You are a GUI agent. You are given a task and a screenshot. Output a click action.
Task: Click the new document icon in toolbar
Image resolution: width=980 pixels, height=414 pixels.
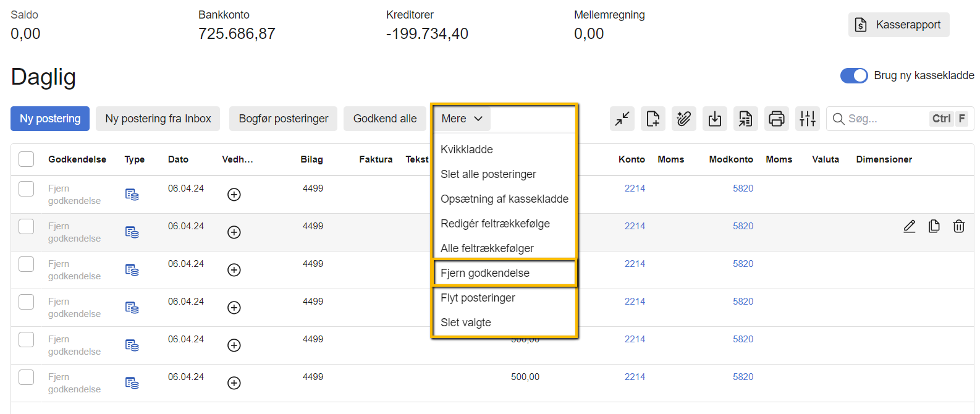coord(653,119)
